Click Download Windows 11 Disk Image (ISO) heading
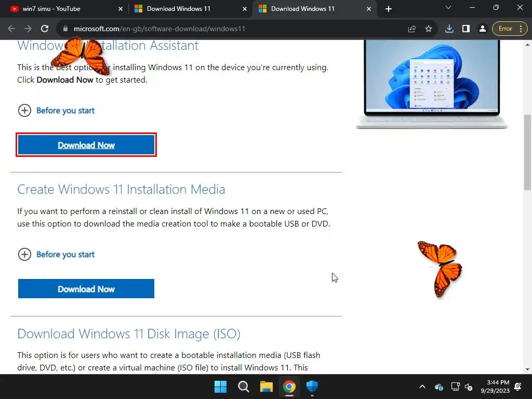 129,334
